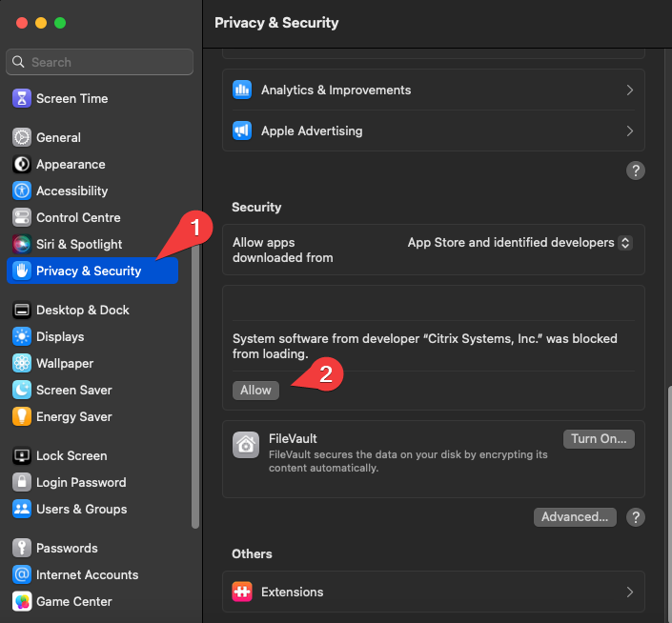Expand the Apple Advertising chevron
672x623 pixels.
click(629, 131)
